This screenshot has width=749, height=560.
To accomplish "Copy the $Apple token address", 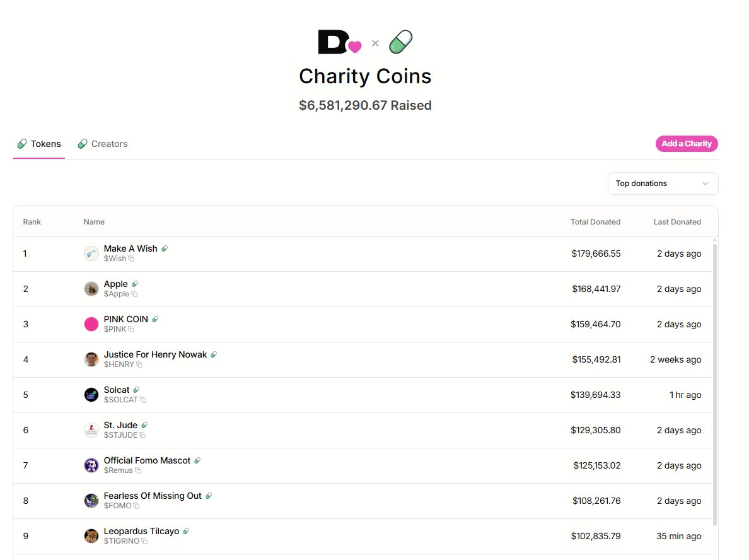I will click(x=134, y=295).
